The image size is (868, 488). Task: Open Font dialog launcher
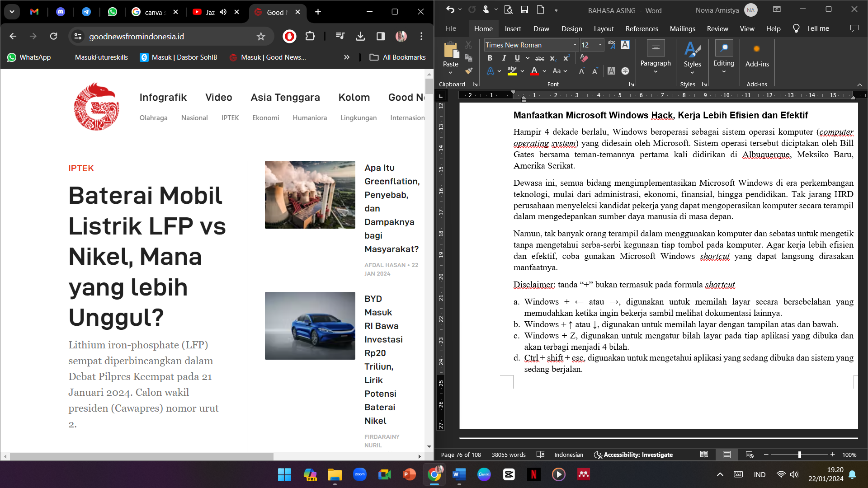632,84
